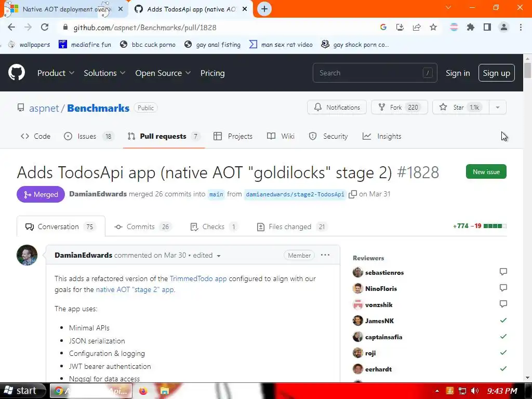Click the share page icon in address bar
532x399 pixels.
[x=416, y=27]
